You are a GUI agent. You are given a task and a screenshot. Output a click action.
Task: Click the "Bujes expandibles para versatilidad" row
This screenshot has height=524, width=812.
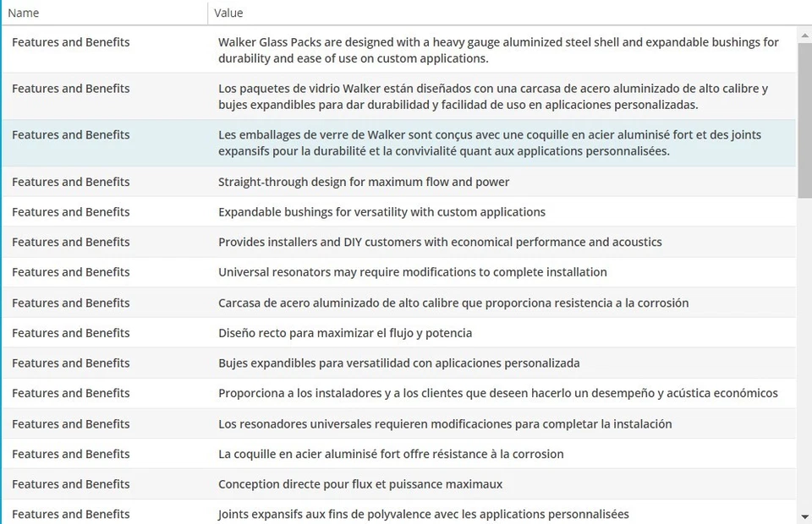pyautogui.click(x=399, y=363)
